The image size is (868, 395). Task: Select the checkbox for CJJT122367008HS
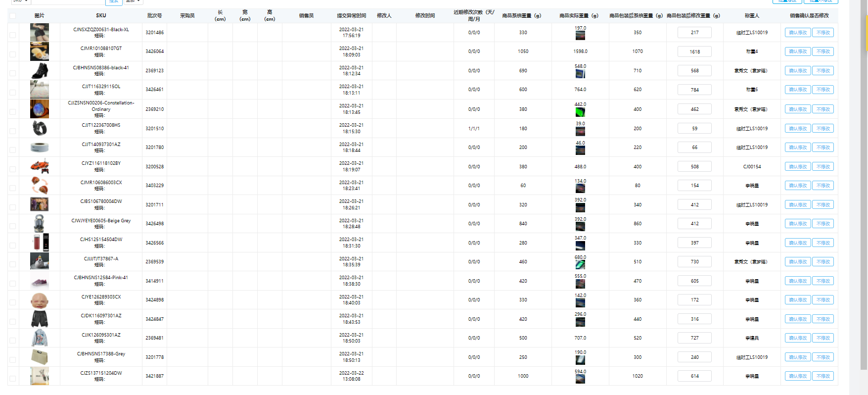click(12, 131)
